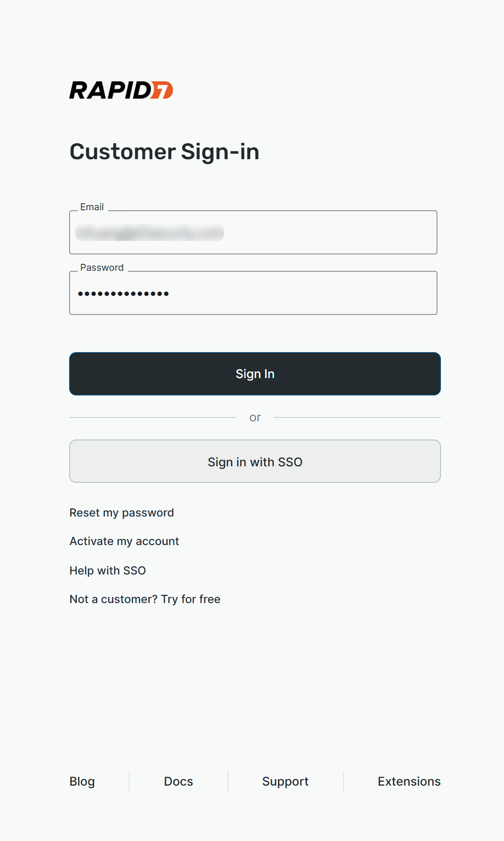
Task: Choose Sign in with SSO
Action: (x=255, y=462)
